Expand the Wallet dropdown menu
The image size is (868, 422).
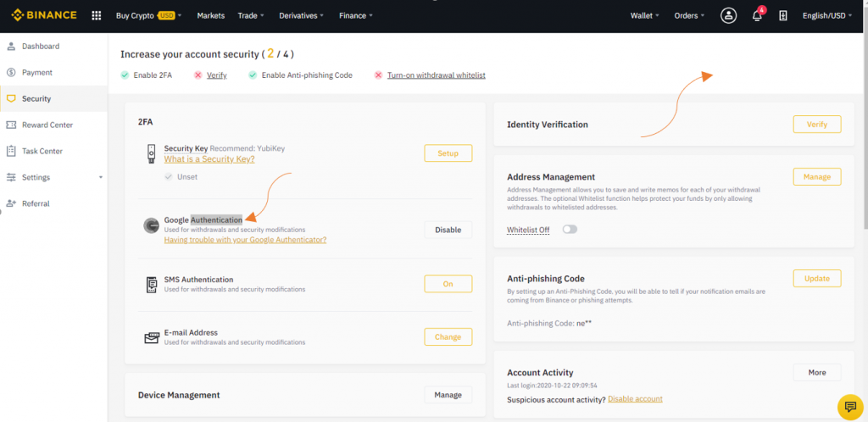click(645, 15)
